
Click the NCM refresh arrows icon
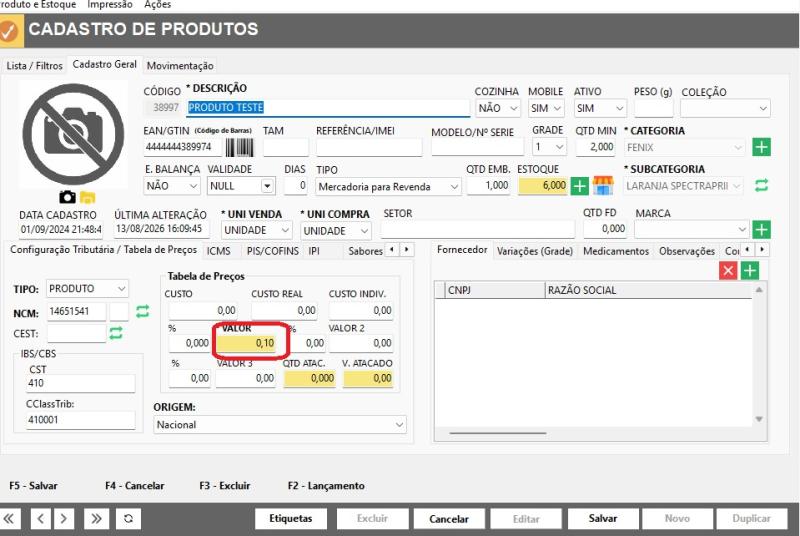click(x=142, y=311)
